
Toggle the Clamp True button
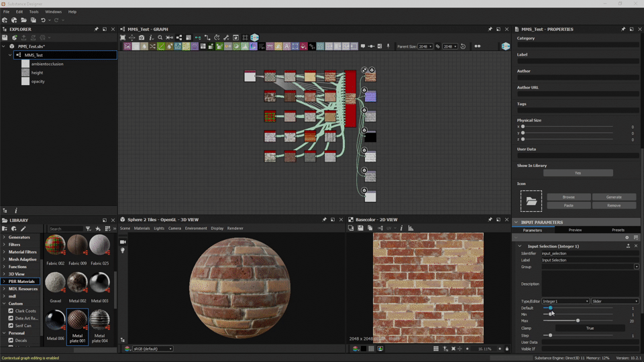(x=590, y=328)
